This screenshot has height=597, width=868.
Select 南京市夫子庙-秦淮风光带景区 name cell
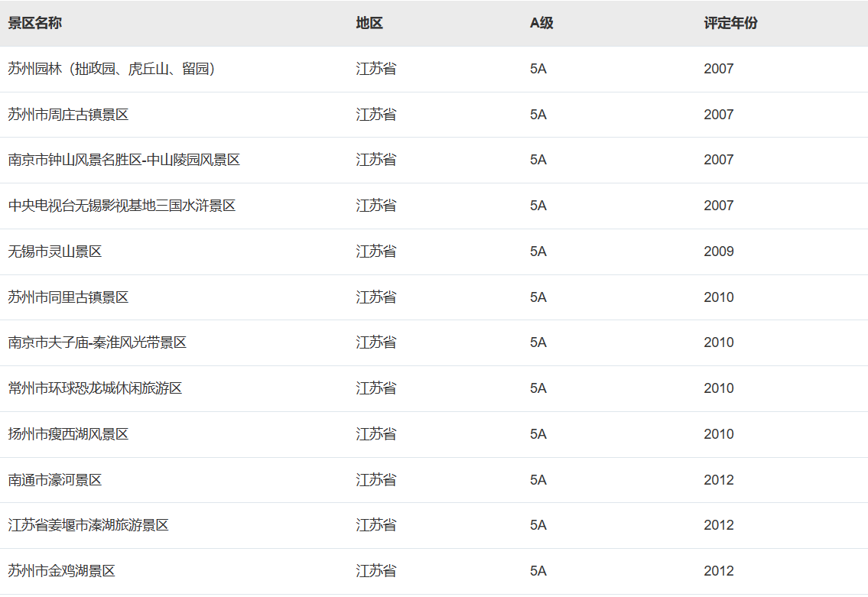97,342
